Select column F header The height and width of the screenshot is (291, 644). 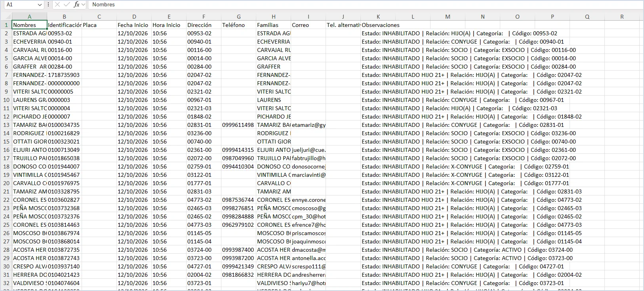204,17
